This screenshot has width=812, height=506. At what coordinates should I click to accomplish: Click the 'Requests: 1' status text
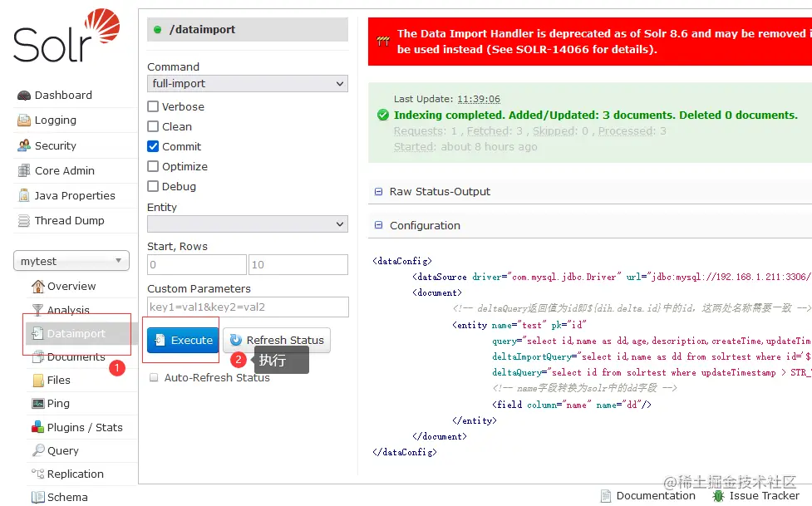pyautogui.click(x=426, y=131)
